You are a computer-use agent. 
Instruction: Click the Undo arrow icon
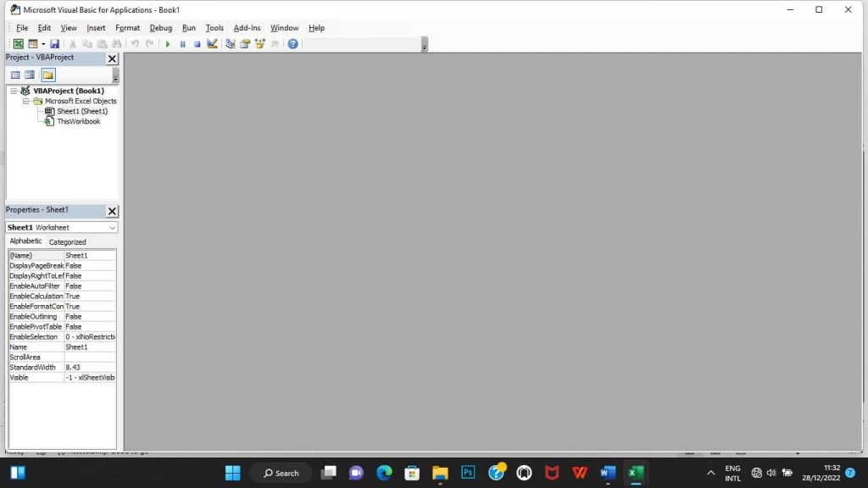(x=135, y=44)
